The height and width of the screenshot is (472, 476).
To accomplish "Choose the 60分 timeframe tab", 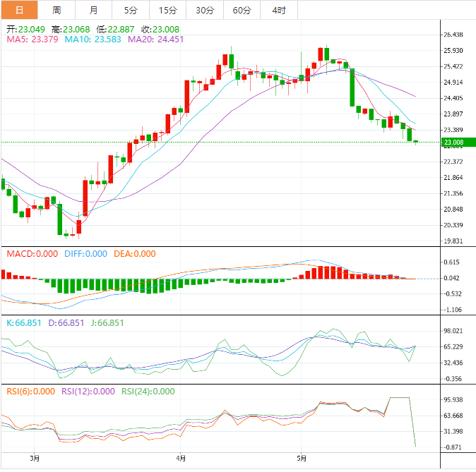I will (242, 10).
